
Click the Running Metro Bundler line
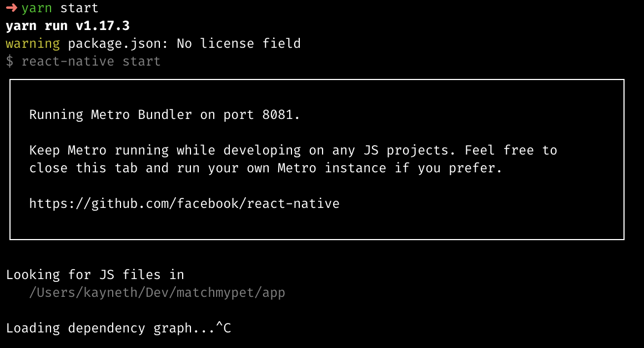click(165, 115)
